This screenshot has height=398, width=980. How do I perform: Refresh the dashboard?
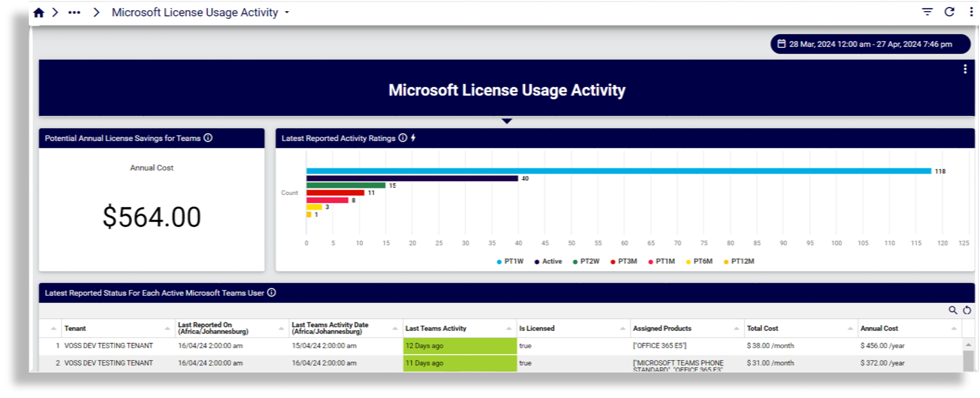[x=950, y=12]
